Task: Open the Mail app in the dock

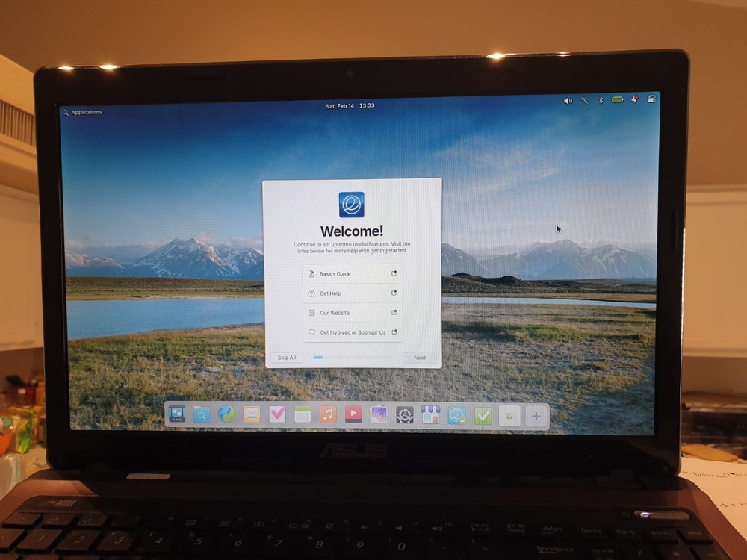Action: 251,414
